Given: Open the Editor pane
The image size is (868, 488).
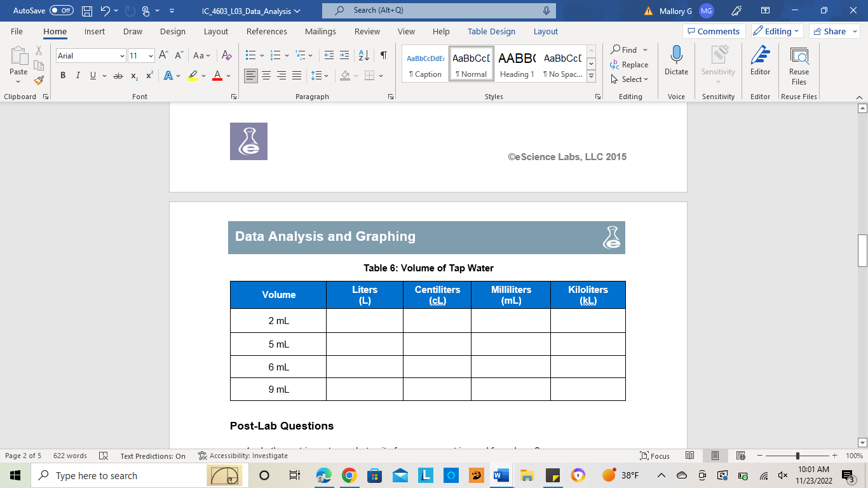Looking at the screenshot, I should click(760, 62).
